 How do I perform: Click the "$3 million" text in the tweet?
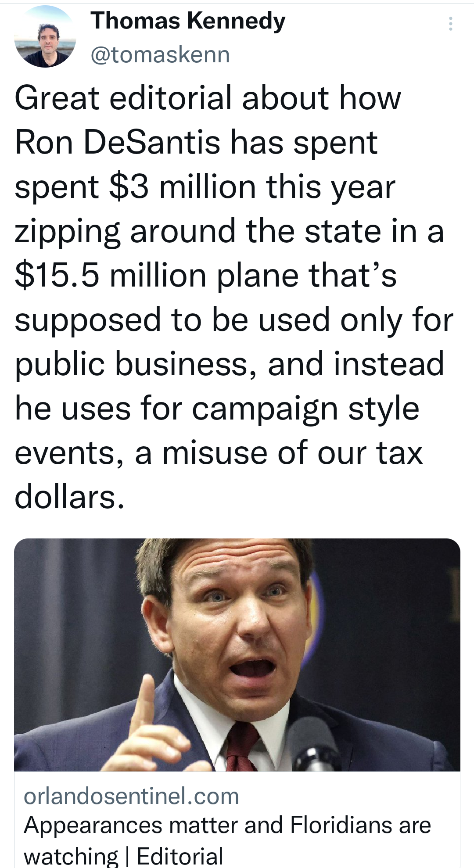point(182,187)
